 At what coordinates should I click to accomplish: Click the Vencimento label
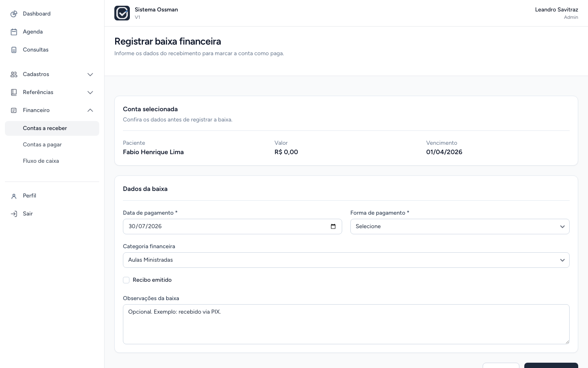[441, 143]
